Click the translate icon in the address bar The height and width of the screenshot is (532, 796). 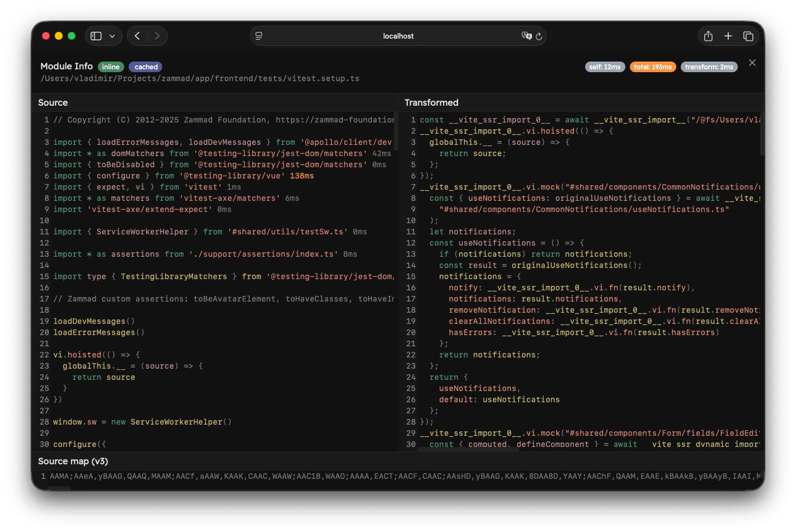point(526,36)
